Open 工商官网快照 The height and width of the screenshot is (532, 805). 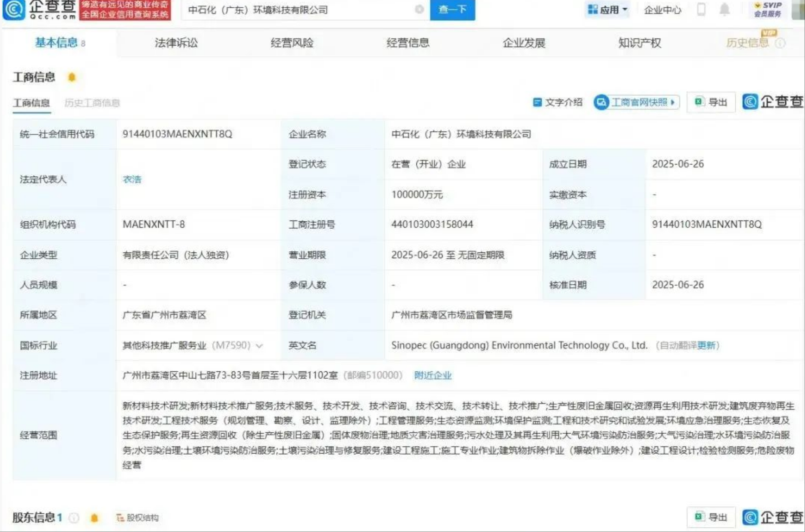click(x=636, y=102)
